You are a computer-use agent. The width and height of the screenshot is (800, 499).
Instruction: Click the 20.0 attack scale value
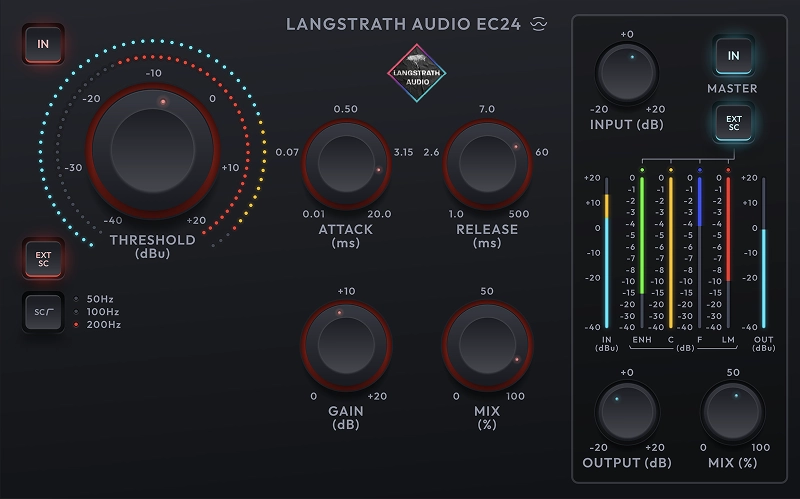click(379, 214)
